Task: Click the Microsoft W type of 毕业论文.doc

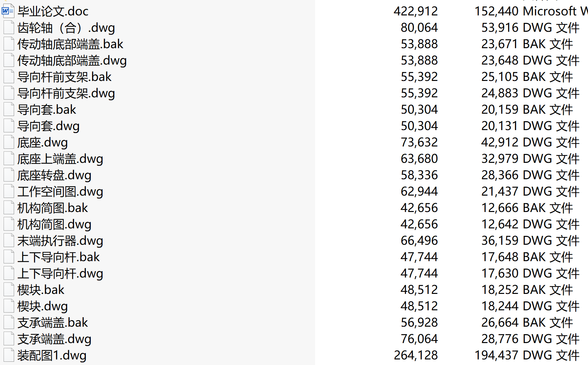Action: point(555,11)
